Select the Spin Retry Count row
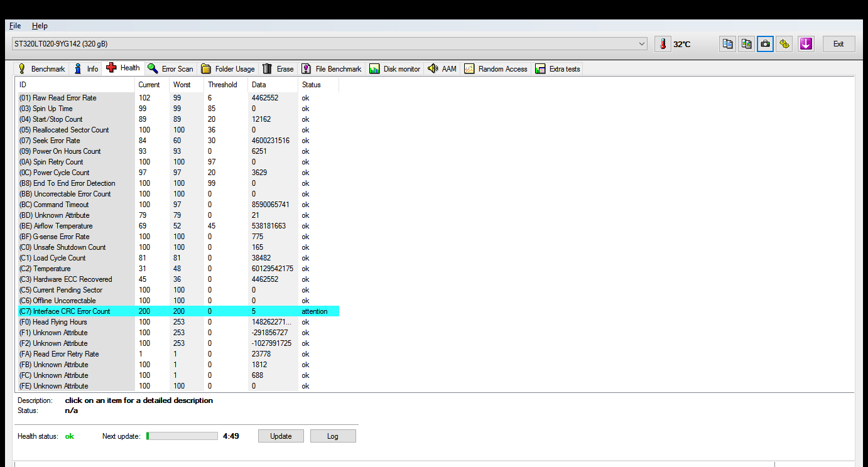868x467 pixels. [x=178, y=162]
